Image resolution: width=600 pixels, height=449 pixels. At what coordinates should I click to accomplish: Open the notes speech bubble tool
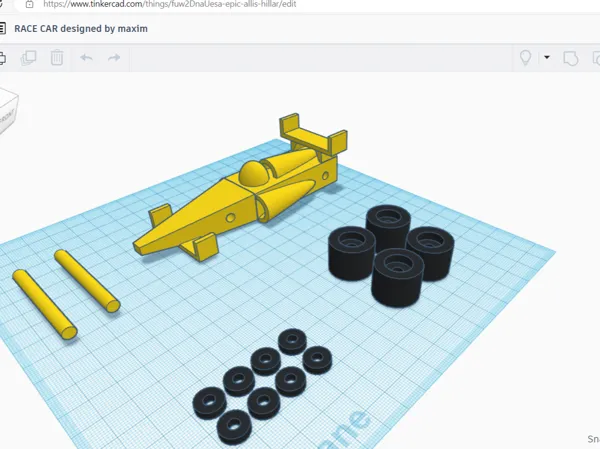571,59
